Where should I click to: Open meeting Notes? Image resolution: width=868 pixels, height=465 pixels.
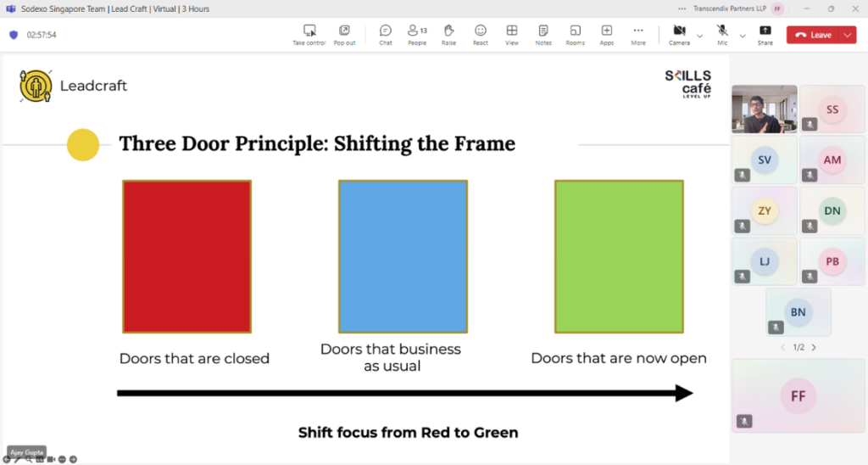543,34
